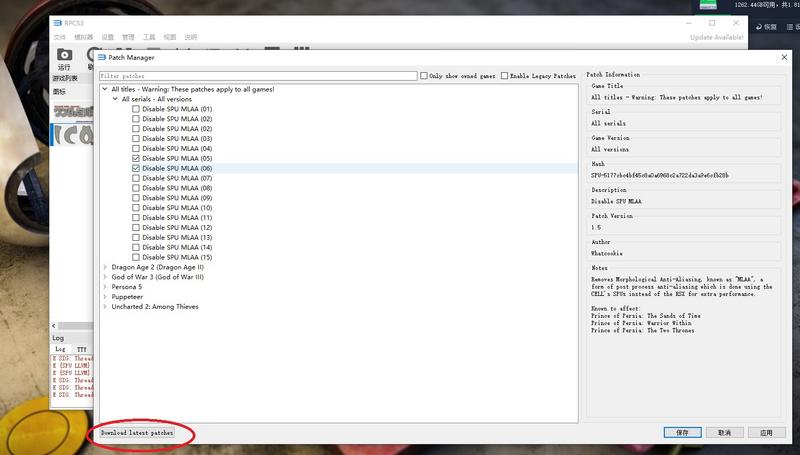
Task: Click the RPCS3 main window logo icon
Action: coord(58,23)
